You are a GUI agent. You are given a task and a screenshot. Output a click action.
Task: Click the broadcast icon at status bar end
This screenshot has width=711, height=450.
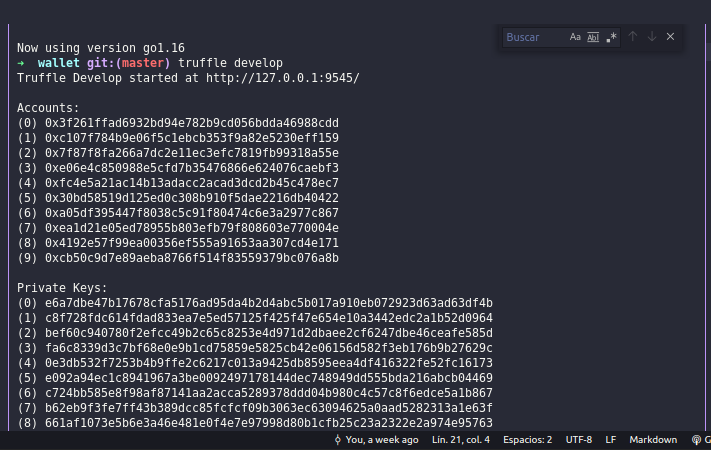(696, 440)
